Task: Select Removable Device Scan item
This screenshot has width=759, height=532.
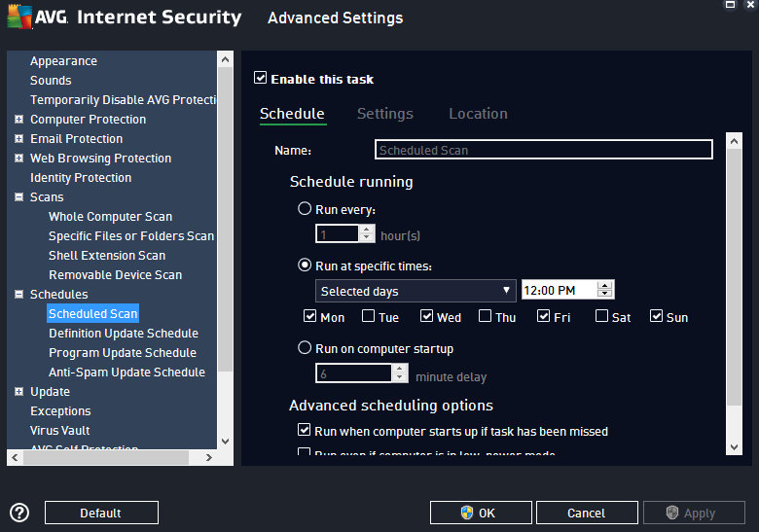Action: (x=115, y=274)
